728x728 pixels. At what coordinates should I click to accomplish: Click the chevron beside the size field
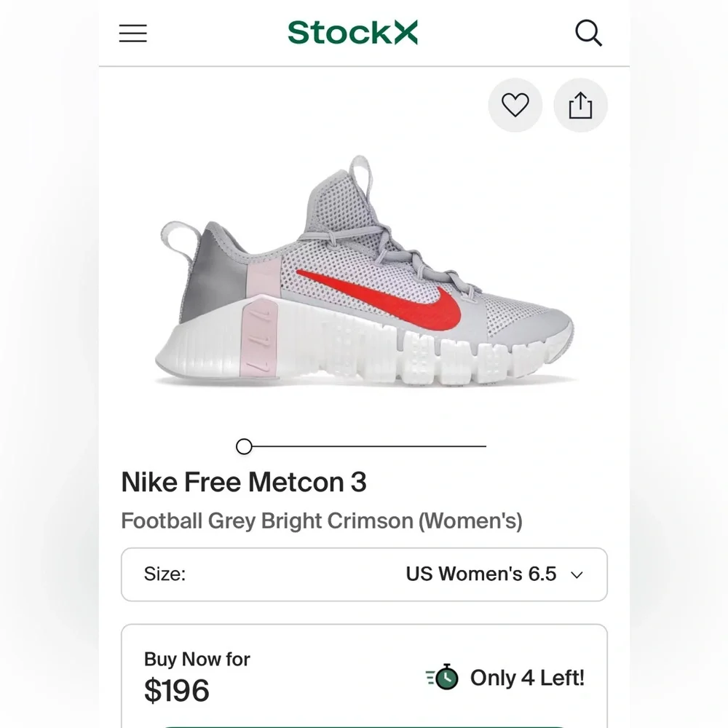[x=576, y=575]
